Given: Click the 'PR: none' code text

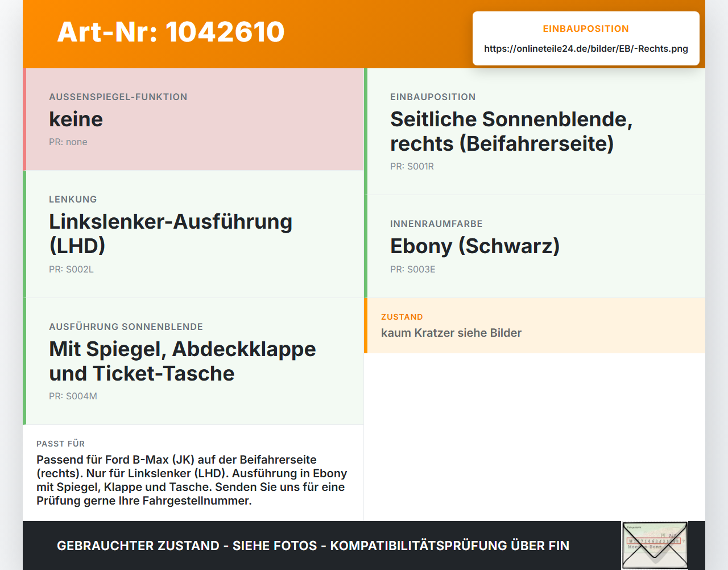Looking at the screenshot, I should pyautogui.click(x=68, y=142).
